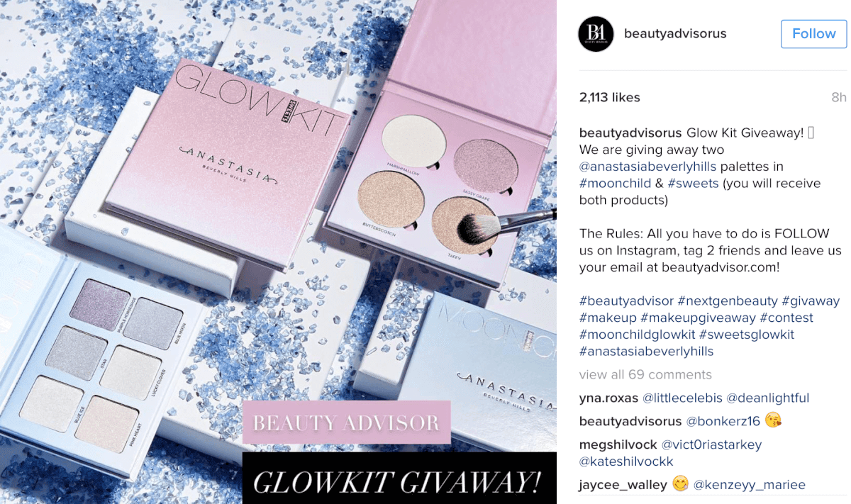Open the @deanlightful mention

point(767,398)
